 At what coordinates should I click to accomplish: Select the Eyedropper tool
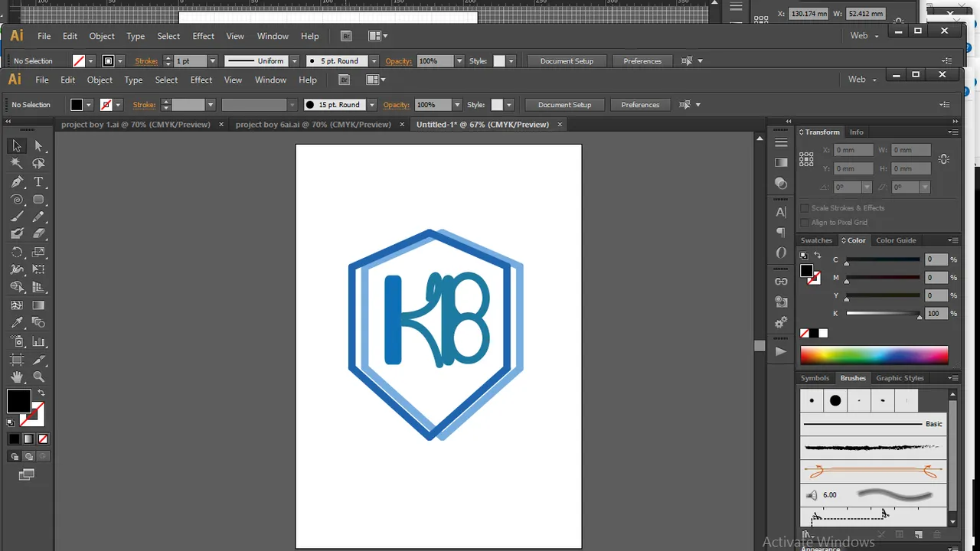pos(17,323)
